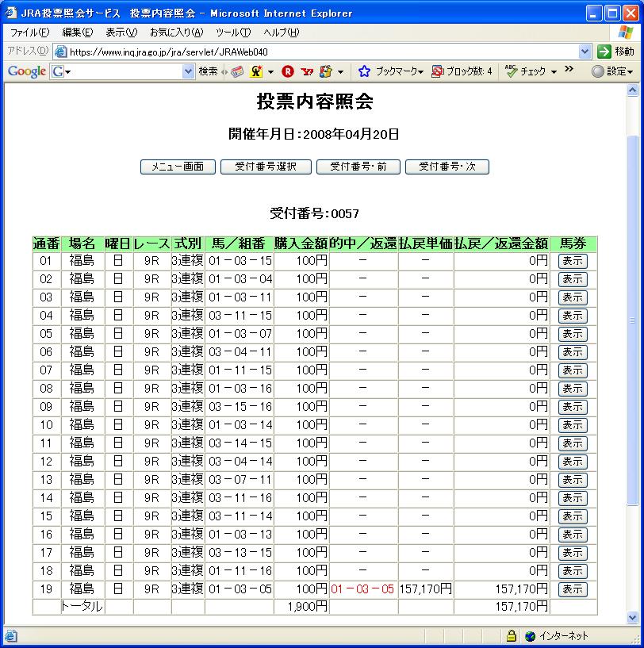Click the Windows flag logo at top right
Image resolution: width=644 pixels, height=648 pixels.
click(x=626, y=33)
